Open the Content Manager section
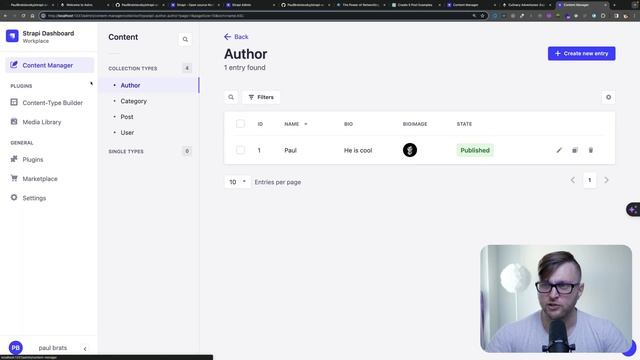Viewport: 640px width, 360px height. coord(49,65)
